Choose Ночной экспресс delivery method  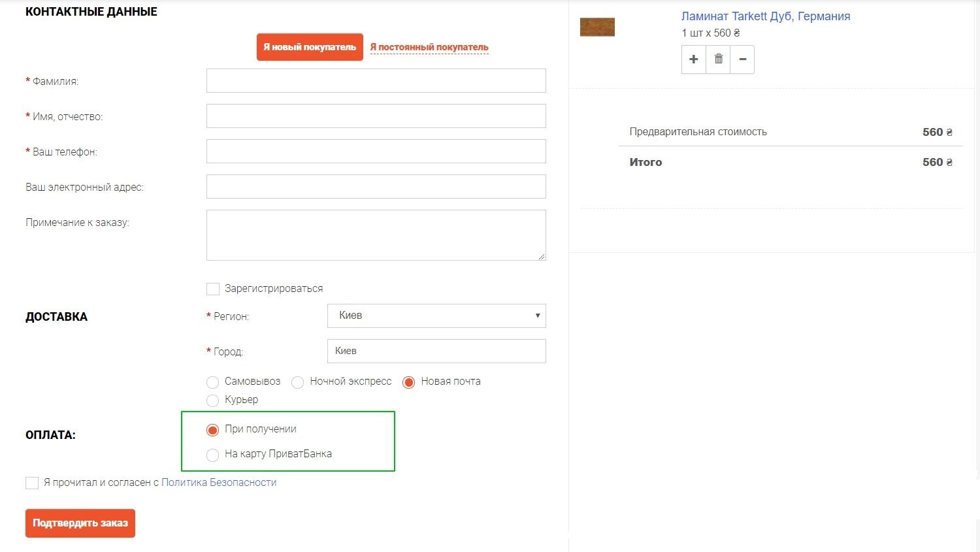click(x=298, y=382)
